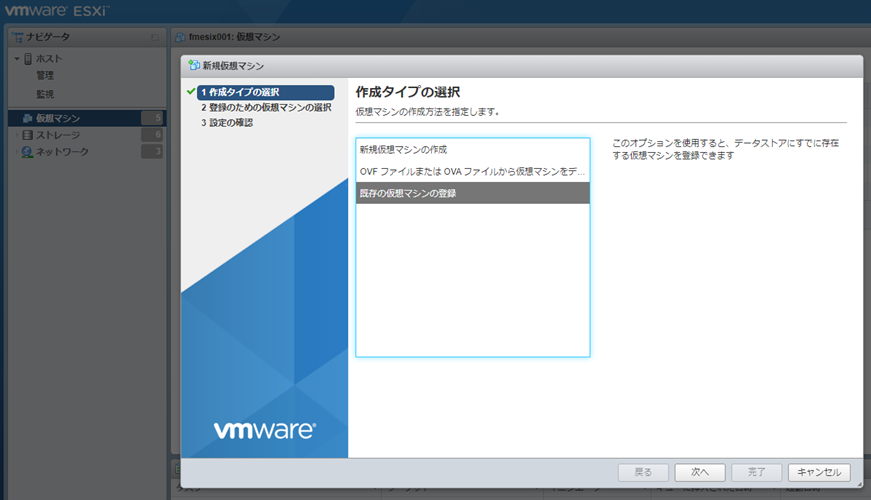Click the virtual machine icon beside 仮想マシン

coord(27,119)
